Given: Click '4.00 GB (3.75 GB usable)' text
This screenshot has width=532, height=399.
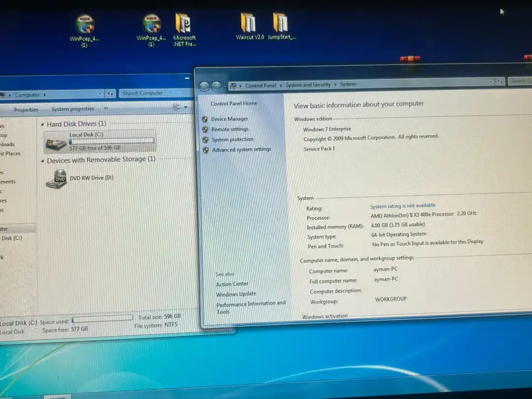Looking at the screenshot, I should coord(398,225).
